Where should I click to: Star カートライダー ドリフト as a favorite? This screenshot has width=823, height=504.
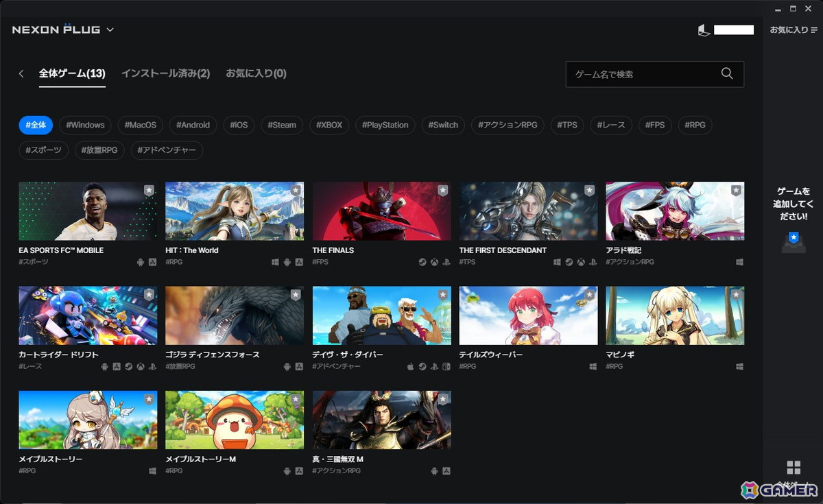(x=150, y=295)
